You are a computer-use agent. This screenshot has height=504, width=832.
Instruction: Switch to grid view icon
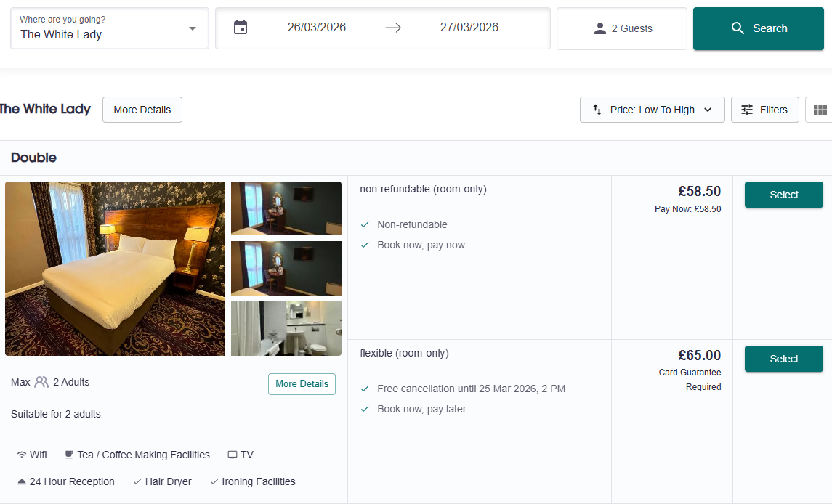[820, 110]
